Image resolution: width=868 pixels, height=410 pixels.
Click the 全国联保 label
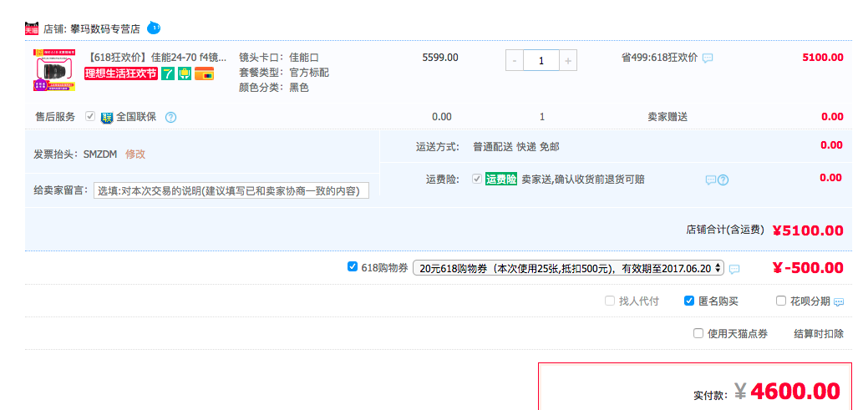pos(136,117)
